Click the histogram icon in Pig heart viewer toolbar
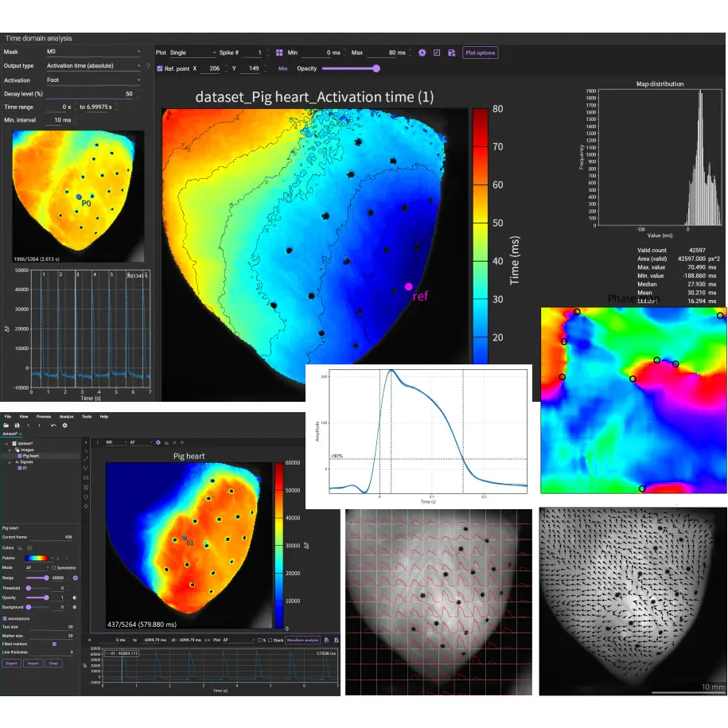This screenshot has width=728, height=728. (x=166, y=442)
